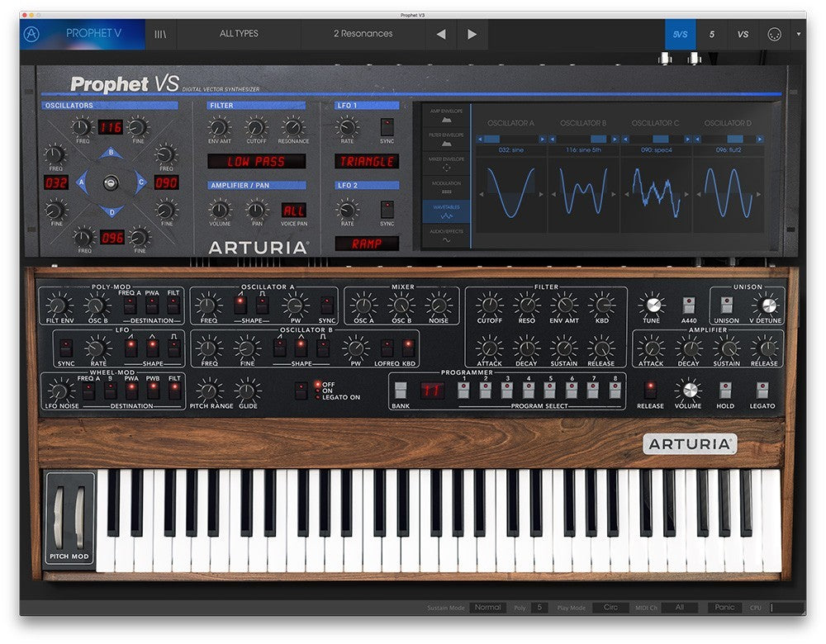This screenshot has height=644, width=826.
Task: Toggle the LEGATO switch near HOLD
Action: point(762,391)
